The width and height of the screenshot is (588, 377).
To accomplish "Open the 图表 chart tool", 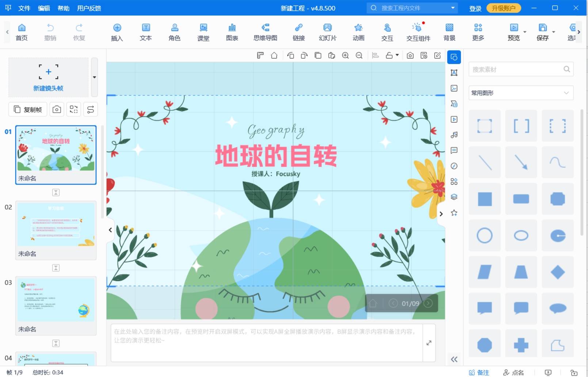I will (x=232, y=32).
